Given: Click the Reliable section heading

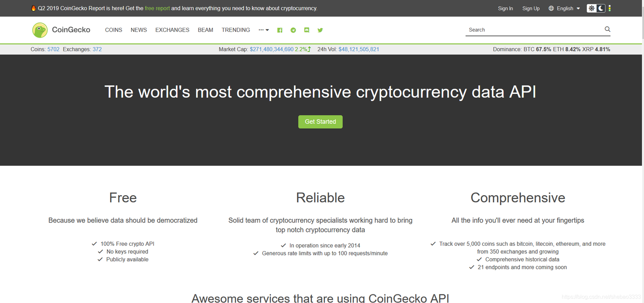Looking at the screenshot, I should (320, 198).
